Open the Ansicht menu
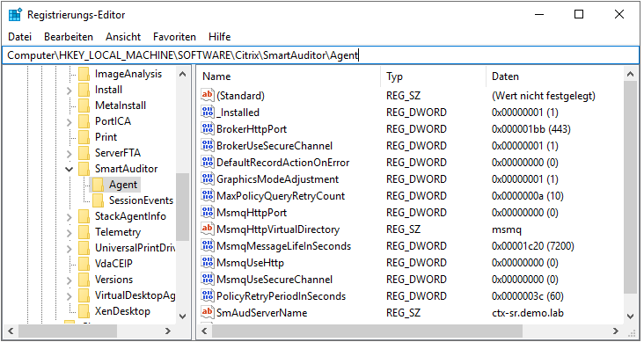The height and width of the screenshot is (342, 644). 123,37
